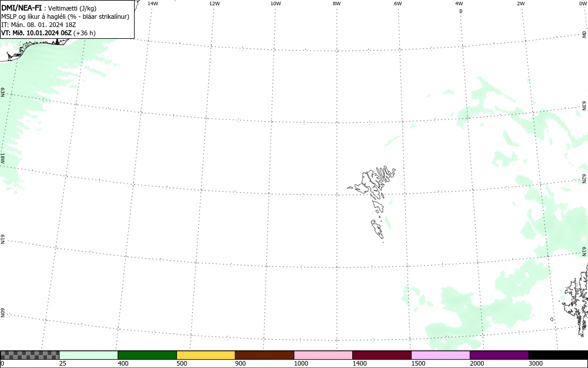This screenshot has width=588, height=368.
Task: Click the 4W longitude label
Action: [x=459, y=4]
